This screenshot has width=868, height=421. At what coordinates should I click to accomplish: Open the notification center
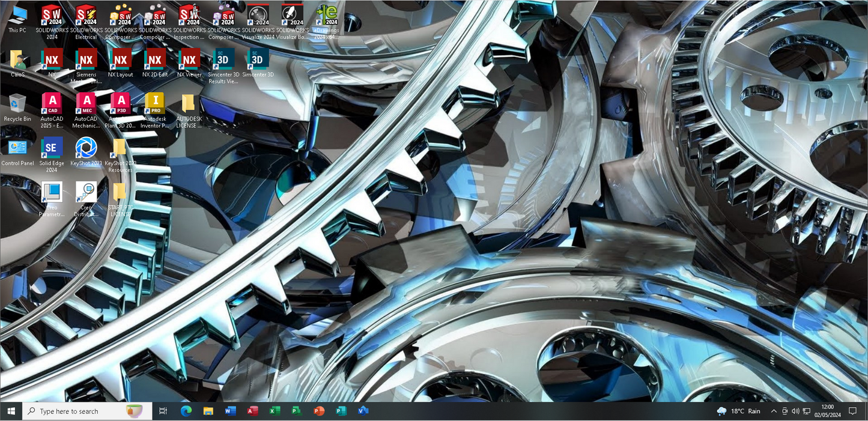(x=852, y=411)
